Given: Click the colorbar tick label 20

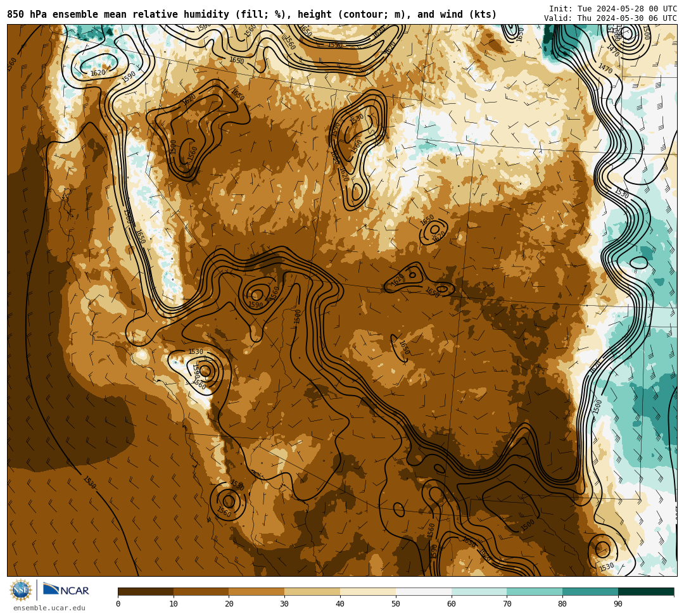Looking at the screenshot, I should coord(229,604).
